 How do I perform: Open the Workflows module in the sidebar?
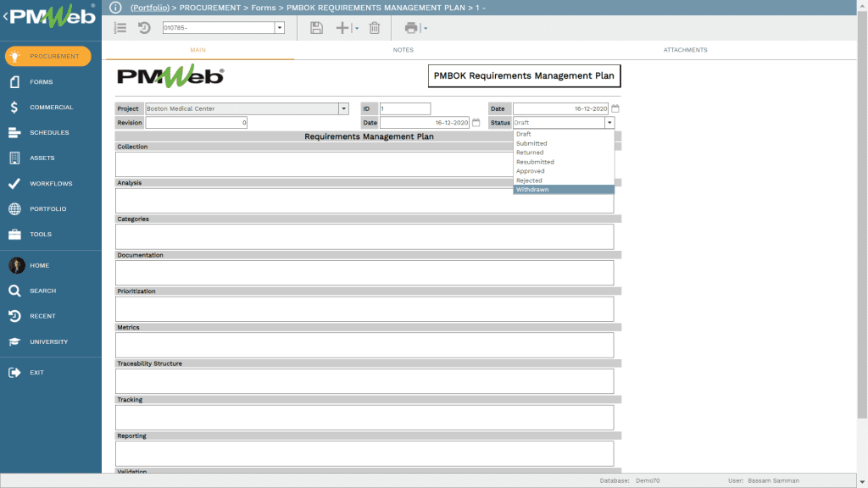(x=51, y=184)
